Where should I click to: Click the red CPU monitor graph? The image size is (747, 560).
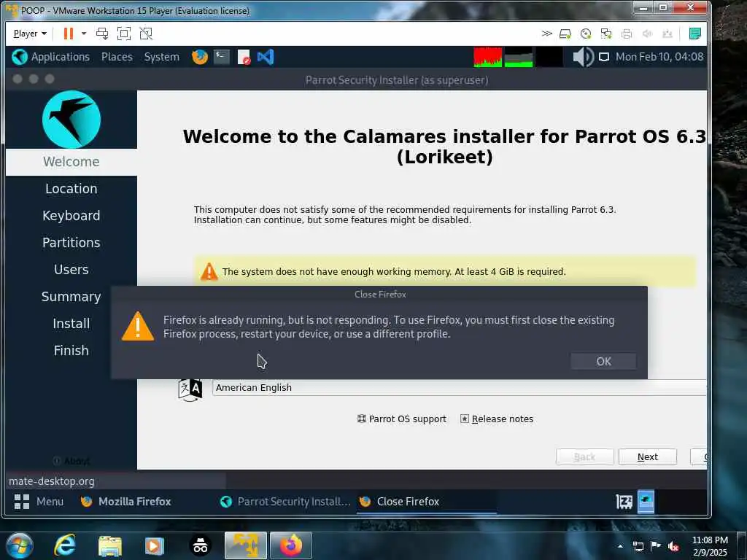click(488, 57)
